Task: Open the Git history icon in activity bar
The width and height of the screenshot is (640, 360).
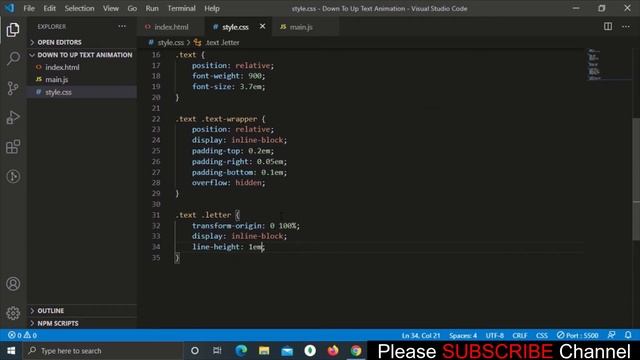Action: pyautogui.click(x=13, y=176)
